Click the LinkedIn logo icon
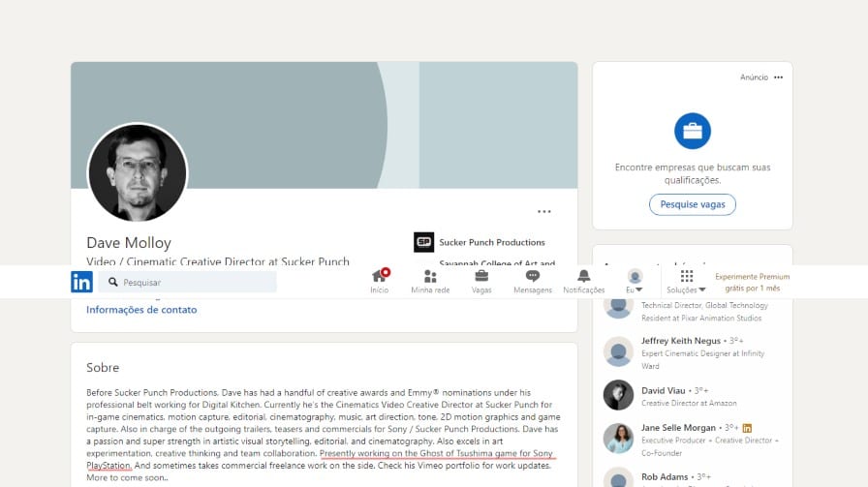Viewport: 868px width, 487px height. tap(81, 282)
